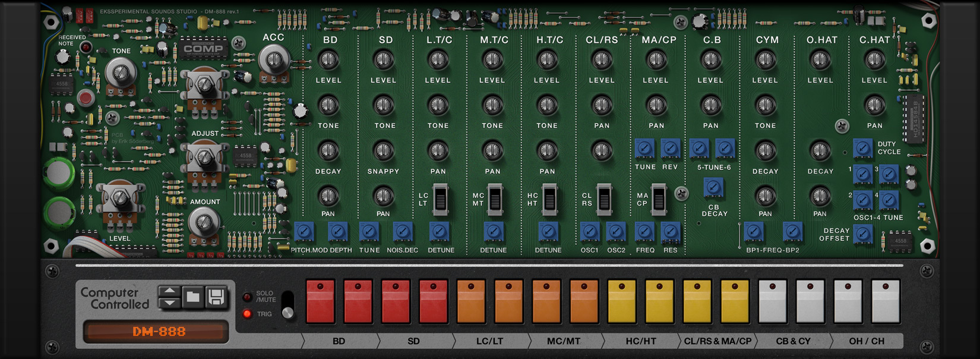Click the C.HAT PAN knob
This screenshot has width=980, height=359.
(875, 105)
